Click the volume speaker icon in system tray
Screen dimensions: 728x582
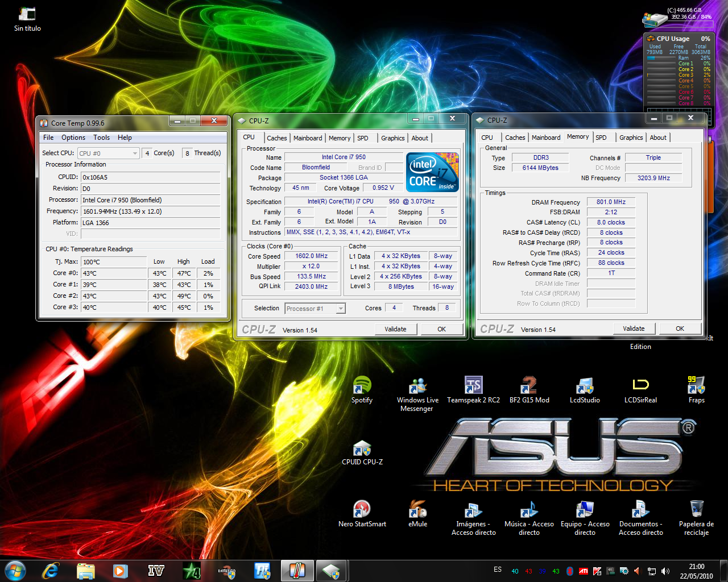pyautogui.click(x=665, y=571)
